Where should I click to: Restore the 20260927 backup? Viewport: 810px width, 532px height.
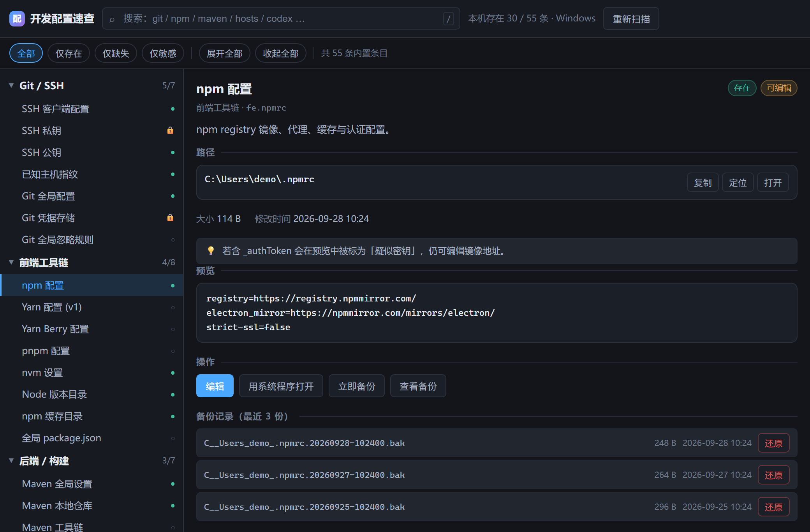(774, 475)
